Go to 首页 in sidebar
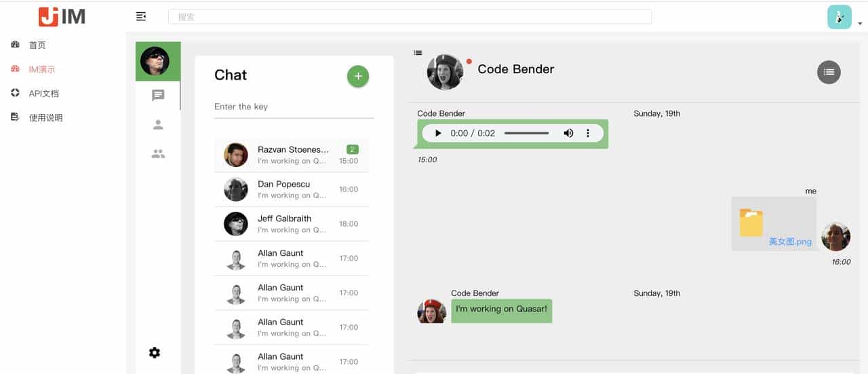The image size is (868, 374). (37, 45)
